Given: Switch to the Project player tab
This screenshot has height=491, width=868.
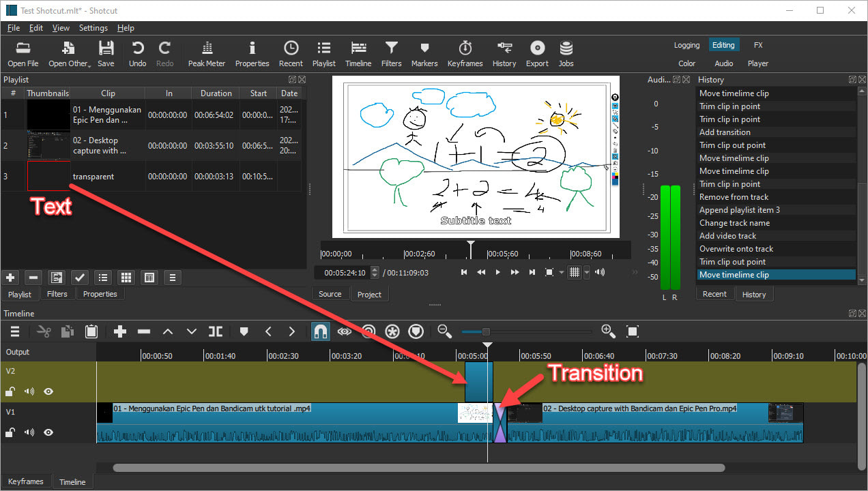Looking at the screenshot, I should point(369,295).
